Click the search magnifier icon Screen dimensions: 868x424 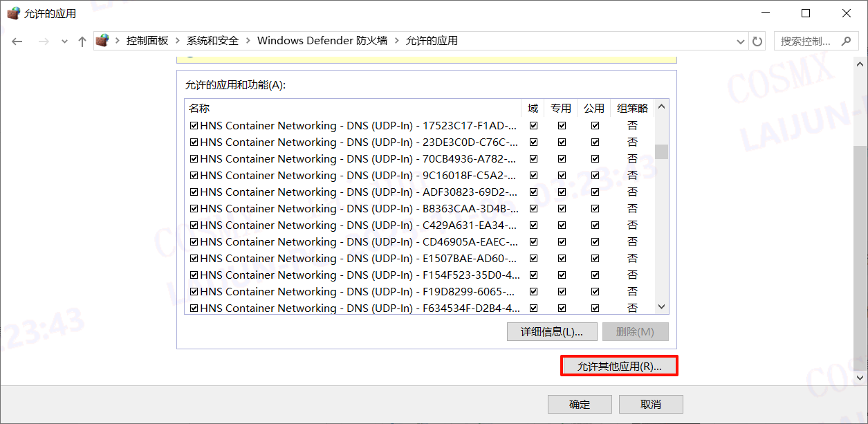(x=846, y=41)
